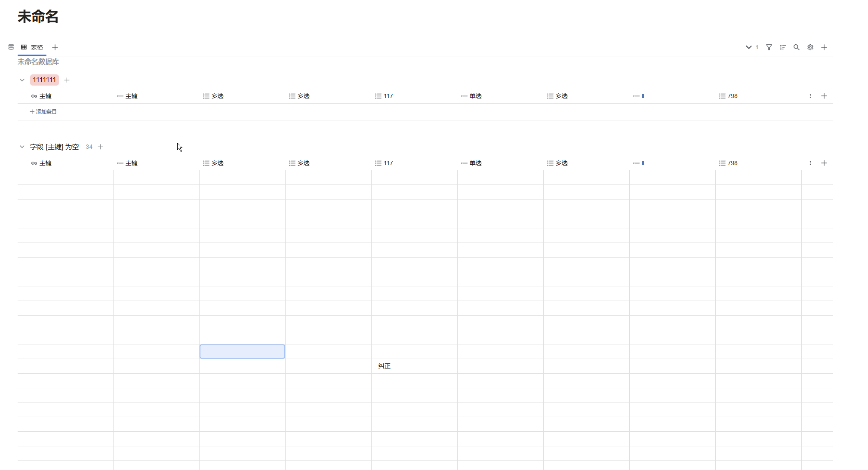Click the sort icon in toolbar
The image size is (868, 470).
[782, 47]
